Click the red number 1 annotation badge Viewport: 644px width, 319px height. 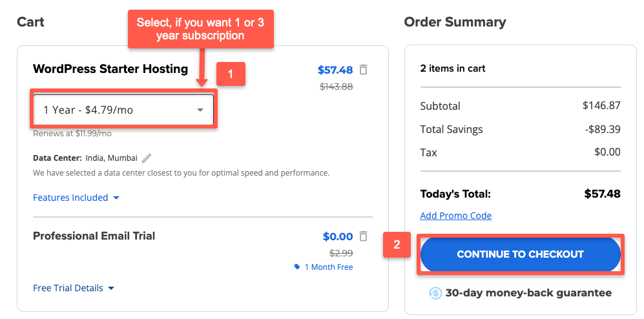[x=231, y=74]
